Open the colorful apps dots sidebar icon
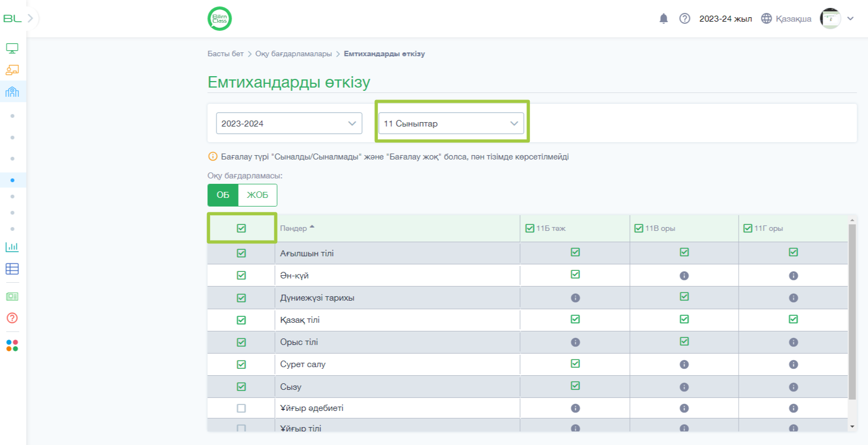Viewport: 868px width, 445px height. (12, 346)
